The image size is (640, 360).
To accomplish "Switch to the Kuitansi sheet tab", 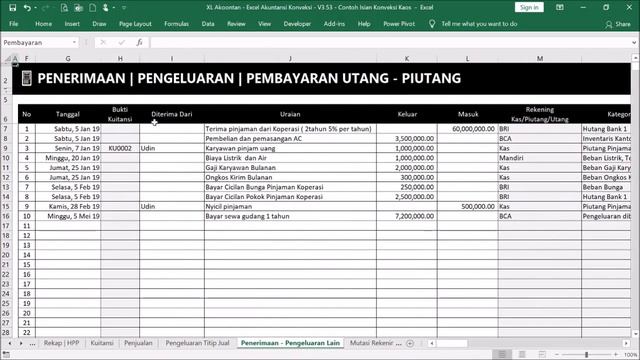I will (102, 343).
